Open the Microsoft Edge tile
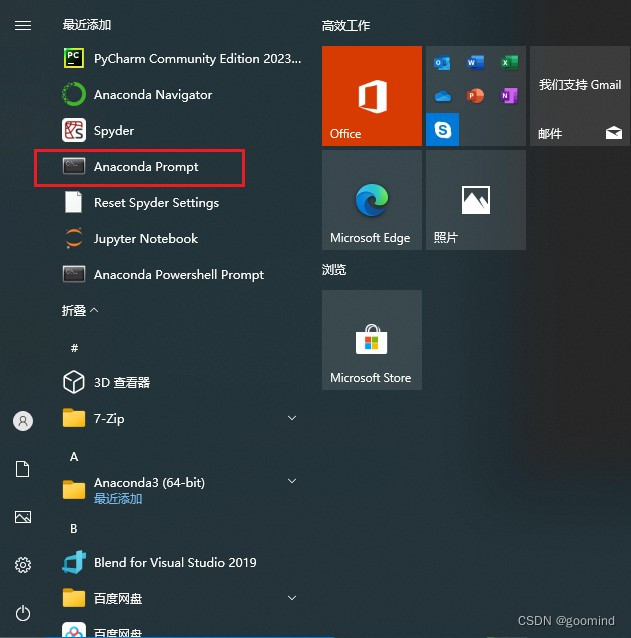The height and width of the screenshot is (638, 631). pyautogui.click(x=372, y=200)
